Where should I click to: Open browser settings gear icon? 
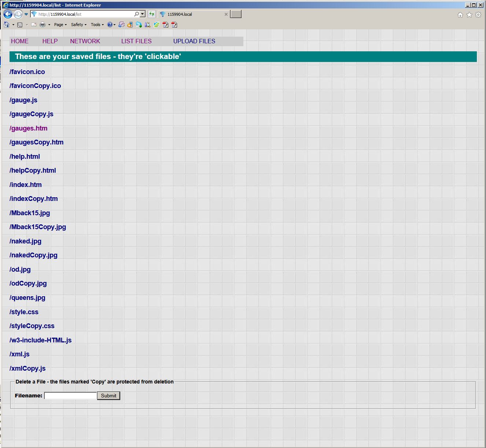pyautogui.click(x=478, y=15)
